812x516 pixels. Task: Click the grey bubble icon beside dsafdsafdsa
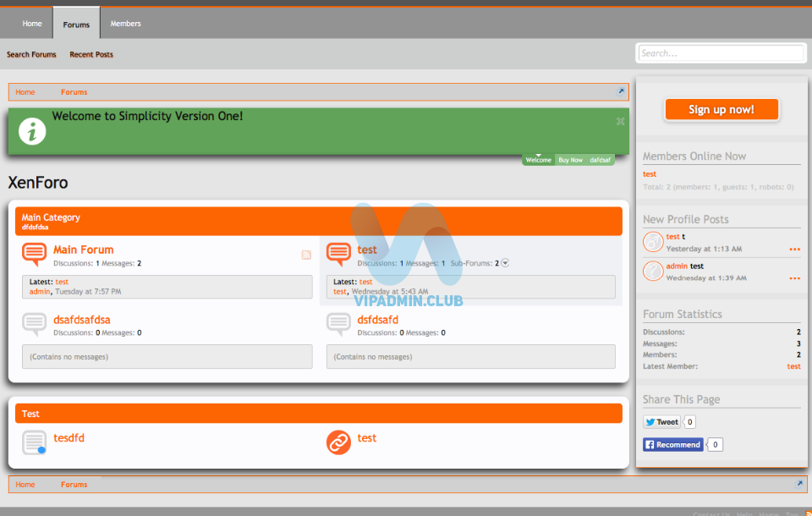(x=34, y=324)
